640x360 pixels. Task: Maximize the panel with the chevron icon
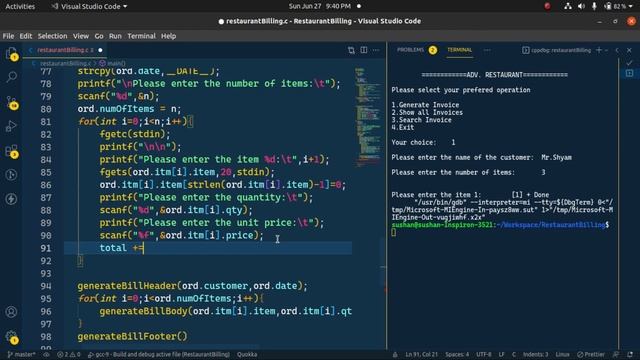(617, 50)
